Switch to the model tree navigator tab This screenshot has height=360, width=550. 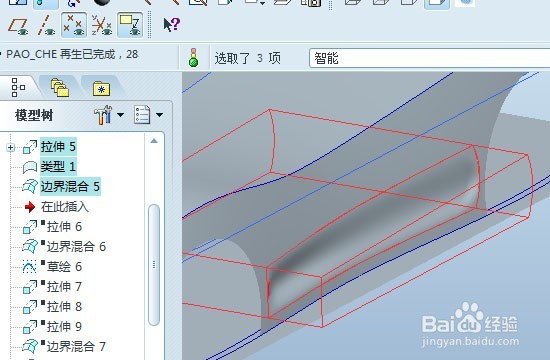[x=18, y=87]
